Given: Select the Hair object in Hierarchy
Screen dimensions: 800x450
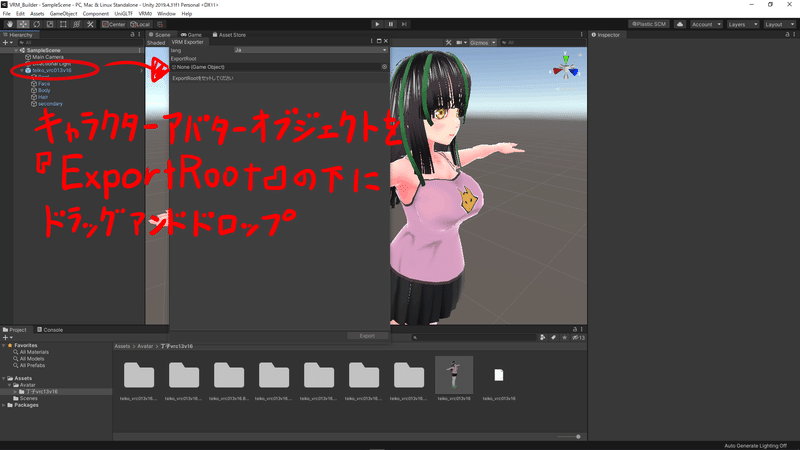Looking at the screenshot, I should 43,97.
